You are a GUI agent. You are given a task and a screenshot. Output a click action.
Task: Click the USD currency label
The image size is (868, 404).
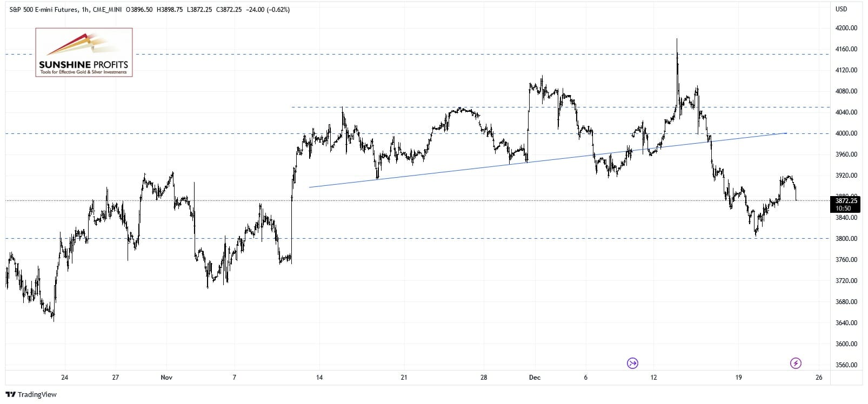pos(841,9)
